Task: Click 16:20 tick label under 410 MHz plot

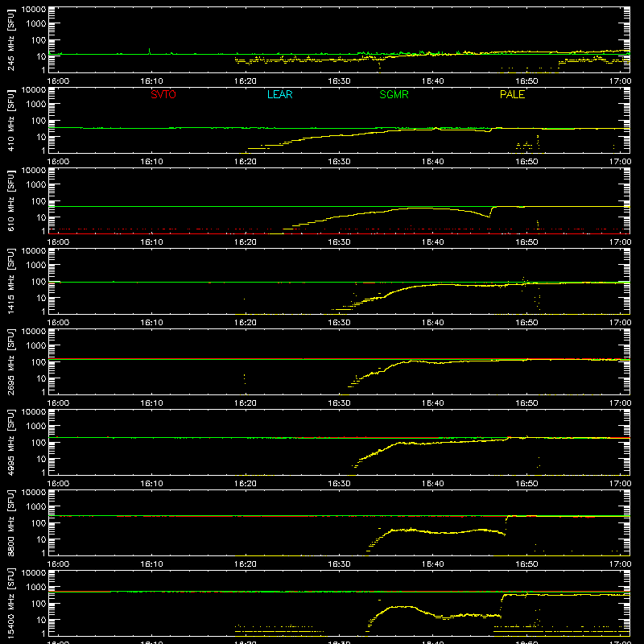Action: 246,162
